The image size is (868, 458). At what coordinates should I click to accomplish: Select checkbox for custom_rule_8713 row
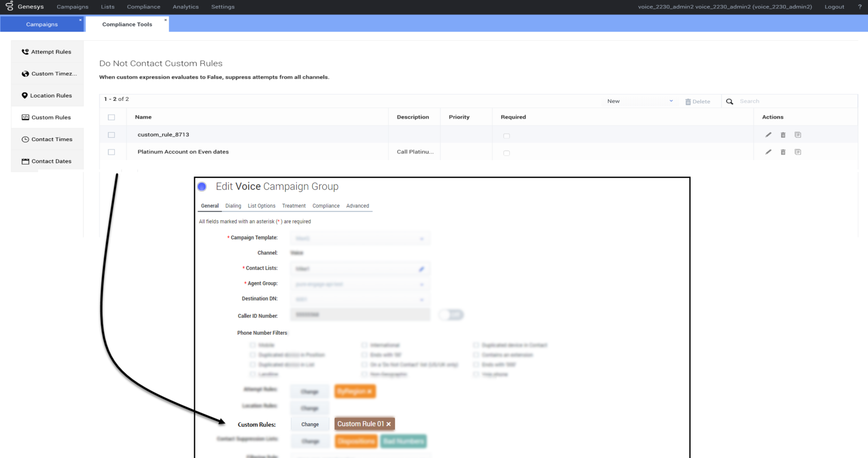[x=111, y=135]
